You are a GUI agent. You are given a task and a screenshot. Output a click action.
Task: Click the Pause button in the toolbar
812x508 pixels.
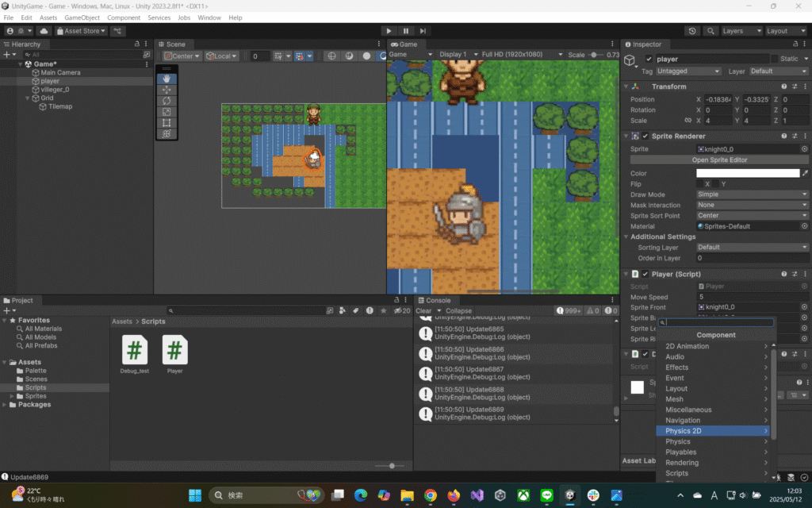406,31
